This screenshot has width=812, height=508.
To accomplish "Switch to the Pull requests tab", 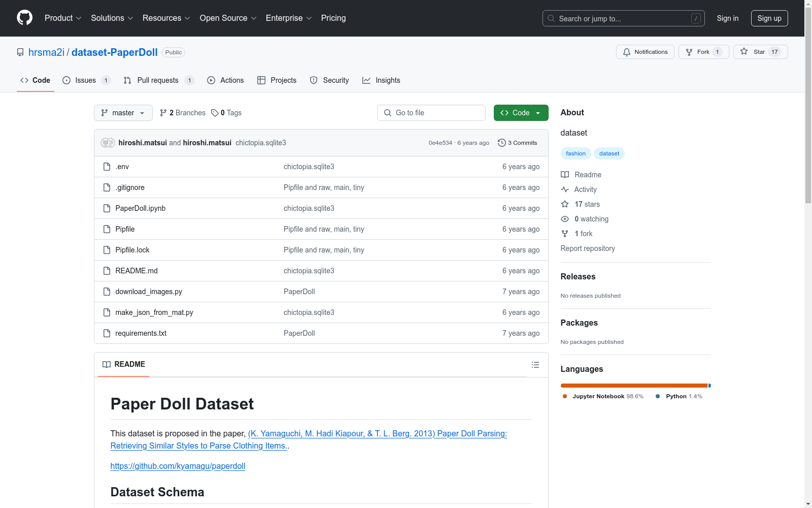I will 159,80.
